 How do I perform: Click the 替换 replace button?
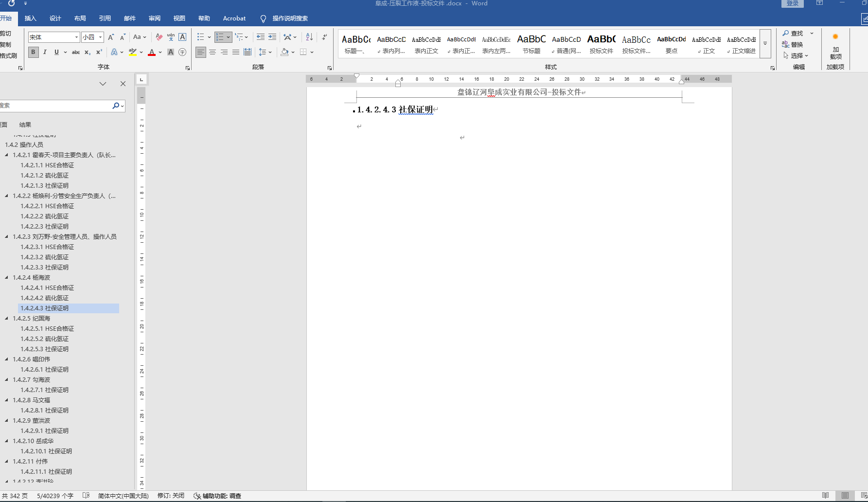pos(793,44)
